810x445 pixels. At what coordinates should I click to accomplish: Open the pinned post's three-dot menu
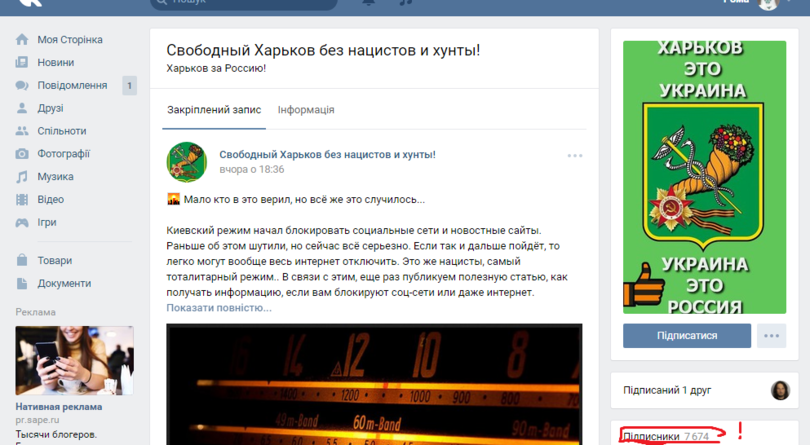574,156
